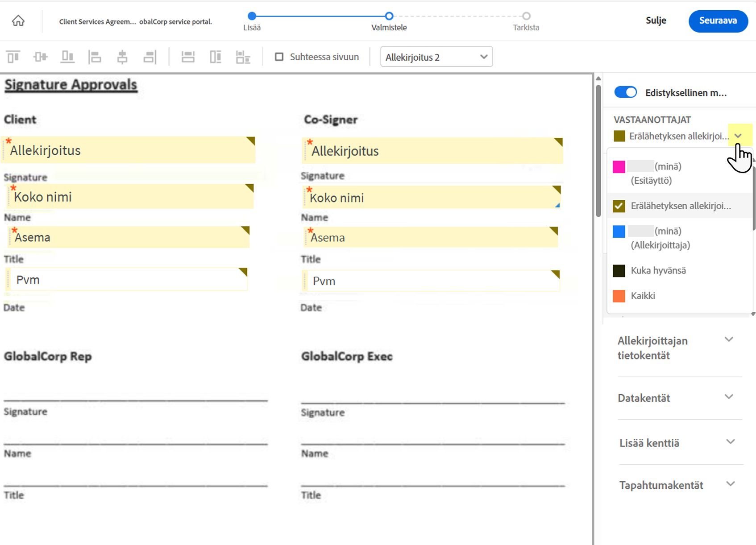Select the match height icon
This screenshot has height=545, width=756.
click(x=216, y=57)
